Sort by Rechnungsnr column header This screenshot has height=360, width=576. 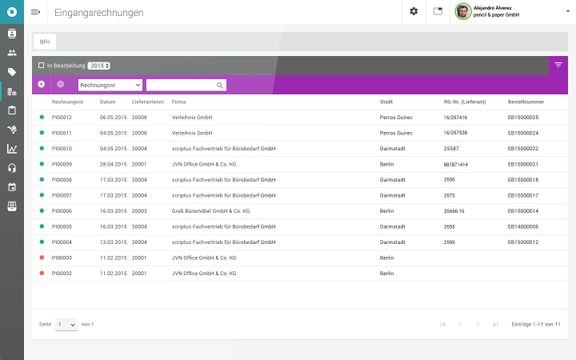pyautogui.click(x=68, y=102)
